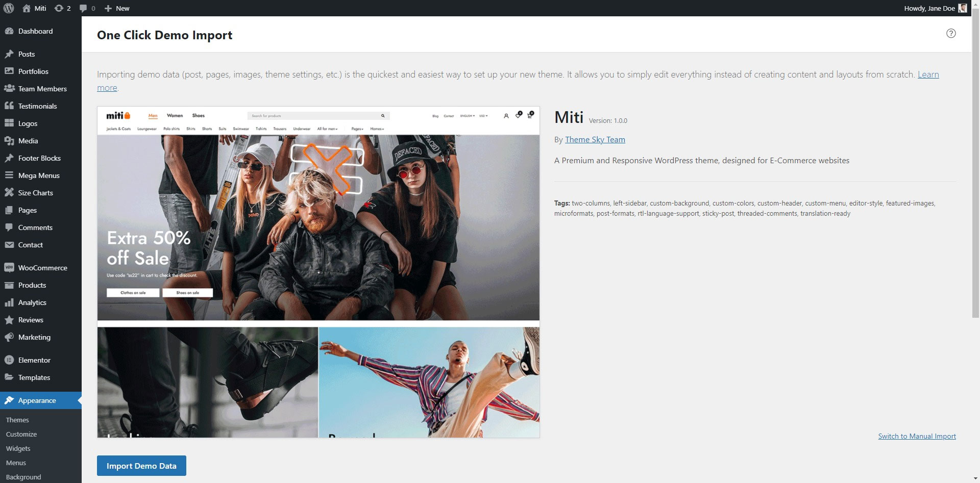
Task: Click the Miti site name in admin bar
Action: (x=40, y=8)
